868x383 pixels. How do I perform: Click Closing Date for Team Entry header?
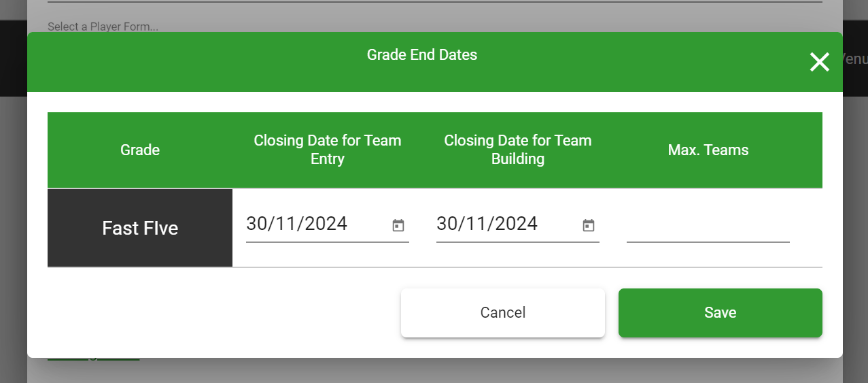[328, 150]
